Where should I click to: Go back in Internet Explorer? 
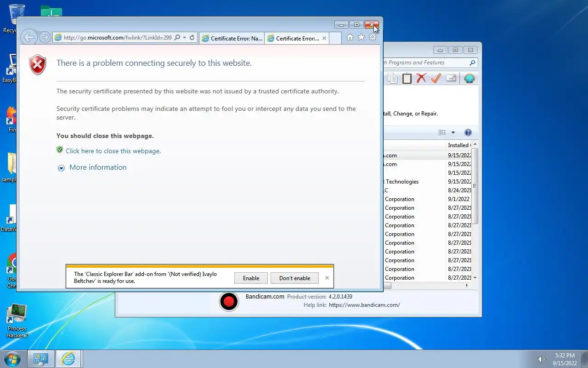28,37
